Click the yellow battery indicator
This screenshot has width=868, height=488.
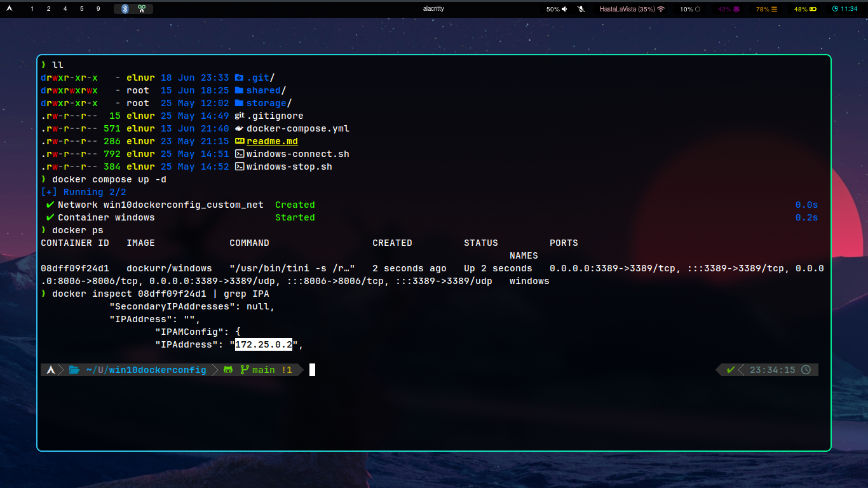805,9
